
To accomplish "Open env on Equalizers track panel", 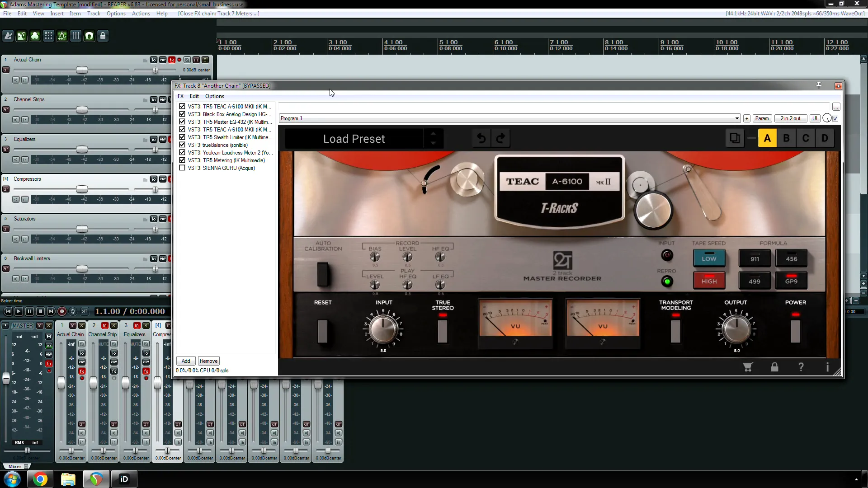I will click(163, 139).
